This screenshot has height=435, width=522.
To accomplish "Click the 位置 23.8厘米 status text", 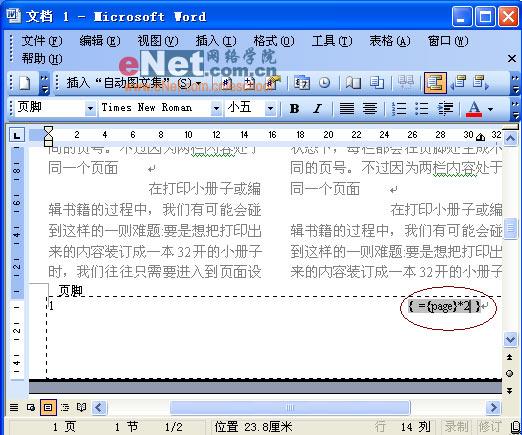I will 253,427.
